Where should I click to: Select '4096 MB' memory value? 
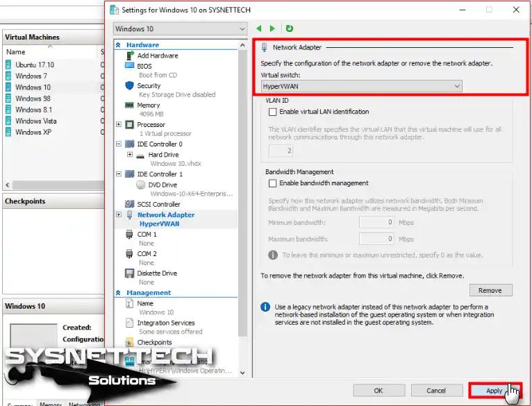pos(151,114)
